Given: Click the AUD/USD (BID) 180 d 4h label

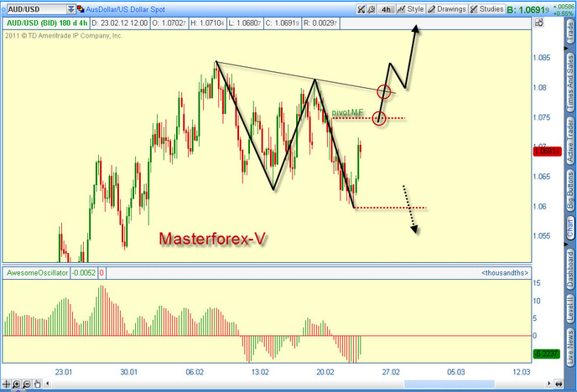Looking at the screenshot, I should pos(47,23).
